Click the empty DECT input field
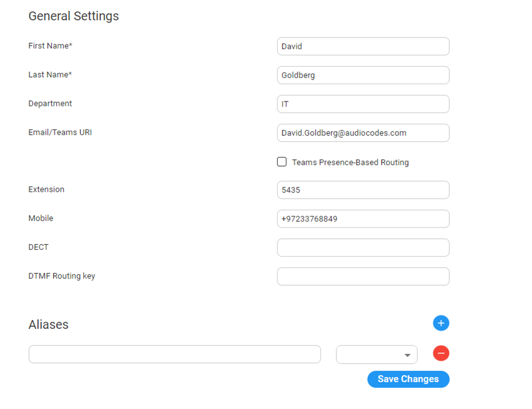Screen dimensions: 532x409 point(363,248)
